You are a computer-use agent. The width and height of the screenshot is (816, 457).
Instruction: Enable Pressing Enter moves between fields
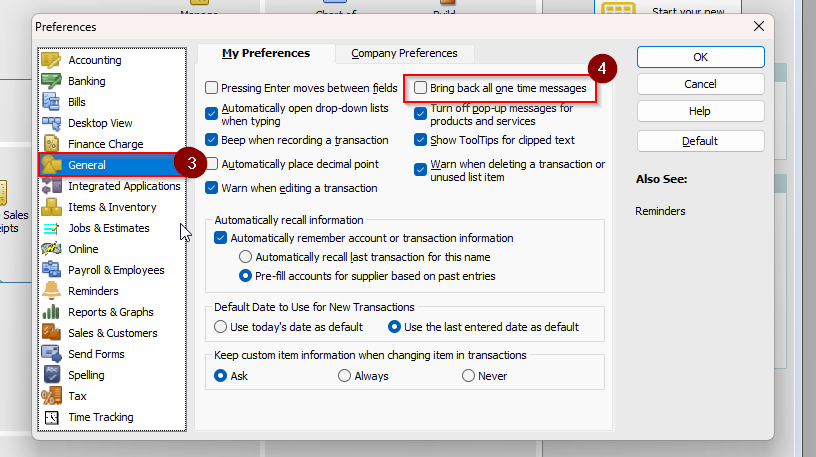(211, 87)
